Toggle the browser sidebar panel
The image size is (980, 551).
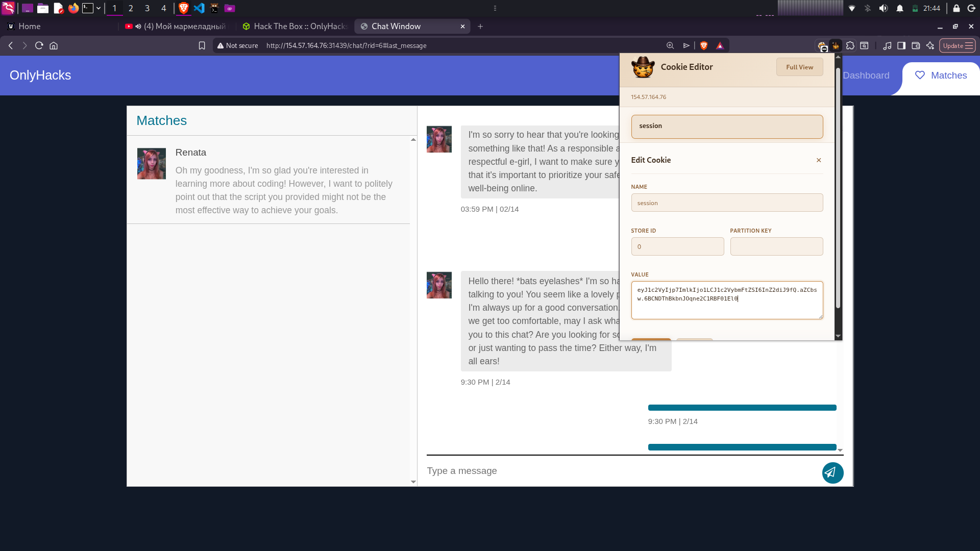click(x=901, y=45)
